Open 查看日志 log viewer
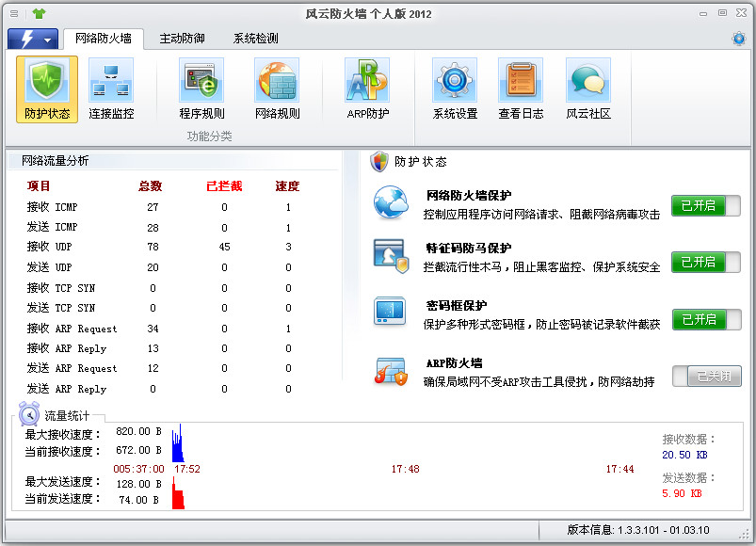756x546 pixels. 521,89
